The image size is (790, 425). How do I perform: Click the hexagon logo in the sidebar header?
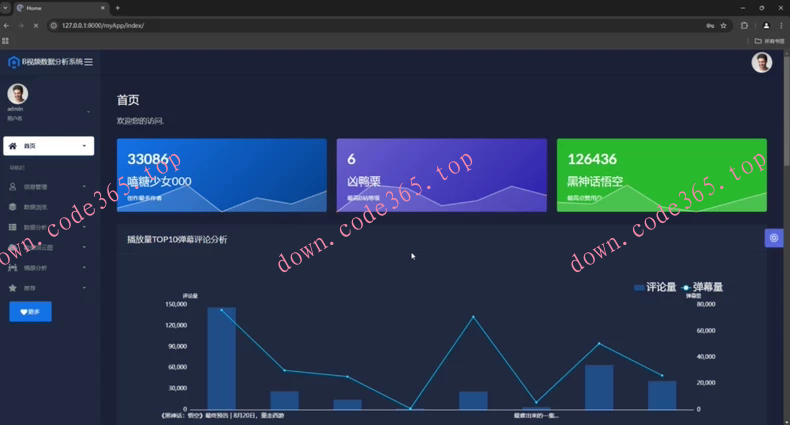click(x=13, y=62)
